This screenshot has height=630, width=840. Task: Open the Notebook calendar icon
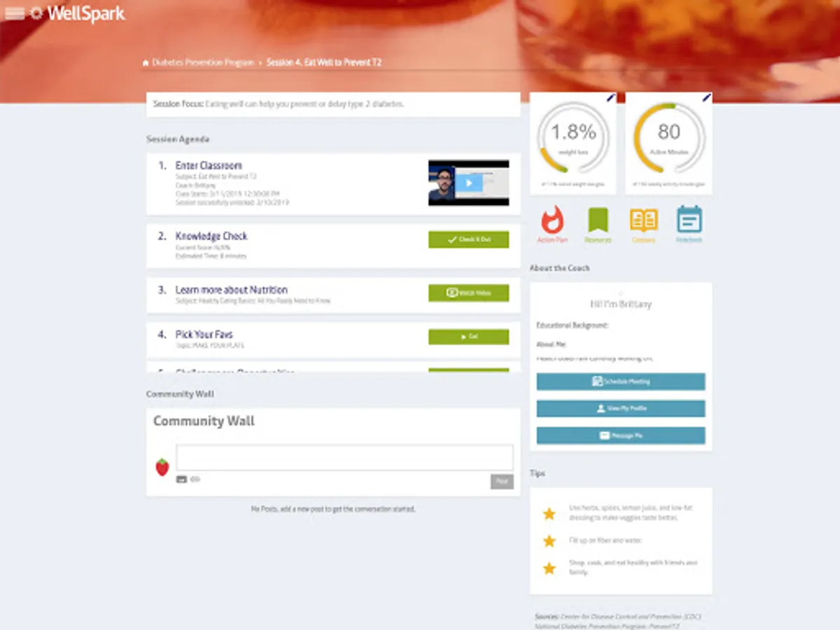[689, 219]
